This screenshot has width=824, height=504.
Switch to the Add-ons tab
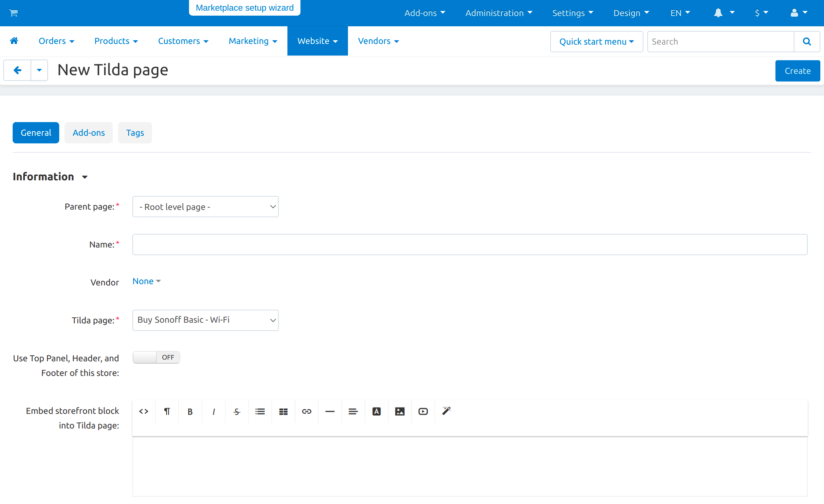(x=88, y=132)
